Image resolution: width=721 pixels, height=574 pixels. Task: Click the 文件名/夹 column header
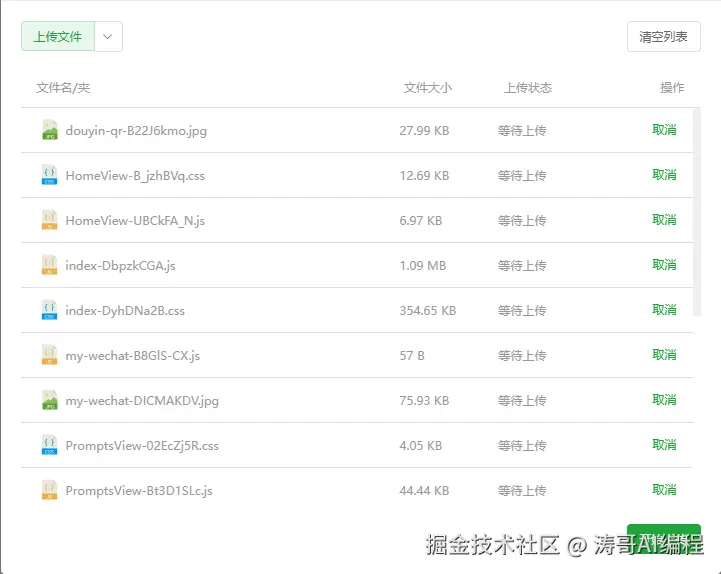(x=63, y=87)
